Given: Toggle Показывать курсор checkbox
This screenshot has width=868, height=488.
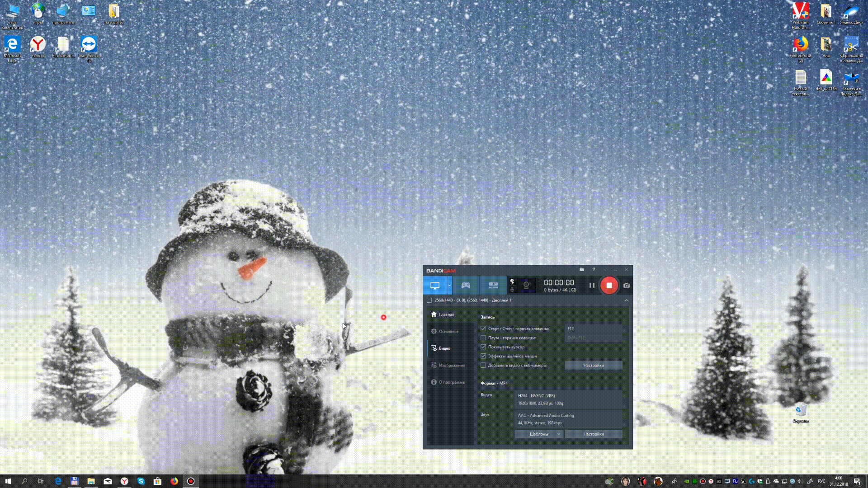Looking at the screenshot, I should coord(483,347).
